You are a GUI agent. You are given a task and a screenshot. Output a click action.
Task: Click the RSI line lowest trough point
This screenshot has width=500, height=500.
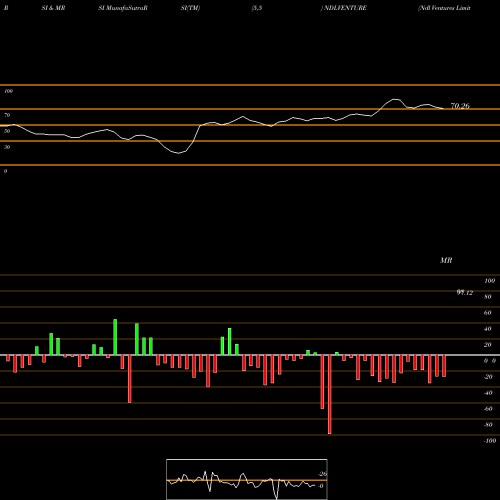point(179,153)
